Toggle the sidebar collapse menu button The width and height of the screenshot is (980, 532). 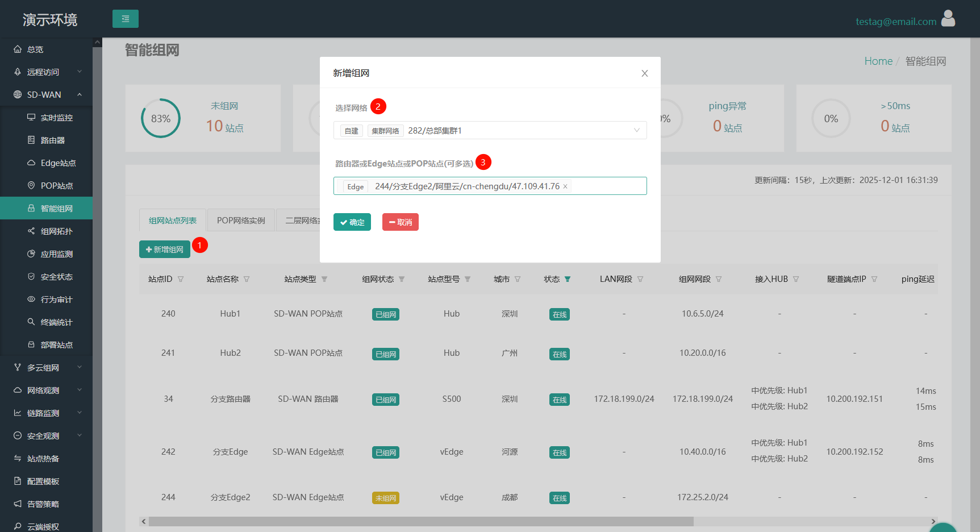tap(125, 19)
